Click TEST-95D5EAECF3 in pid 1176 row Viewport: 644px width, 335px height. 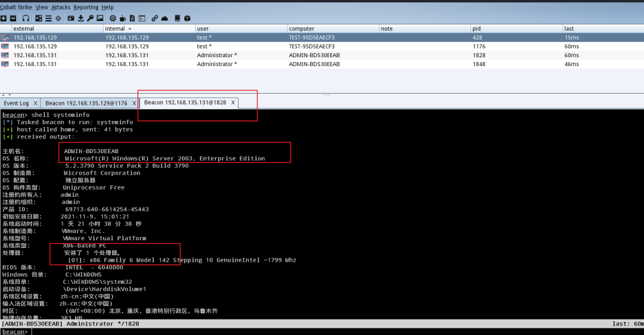click(x=312, y=46)
